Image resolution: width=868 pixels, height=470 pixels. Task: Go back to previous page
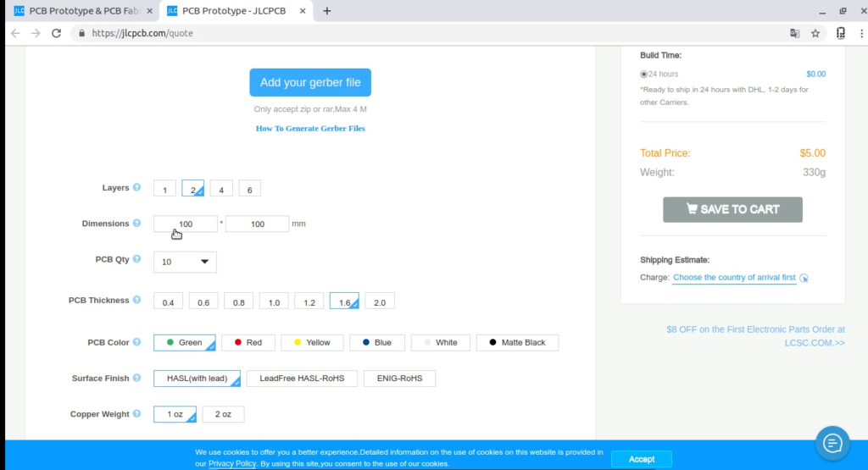15,33
